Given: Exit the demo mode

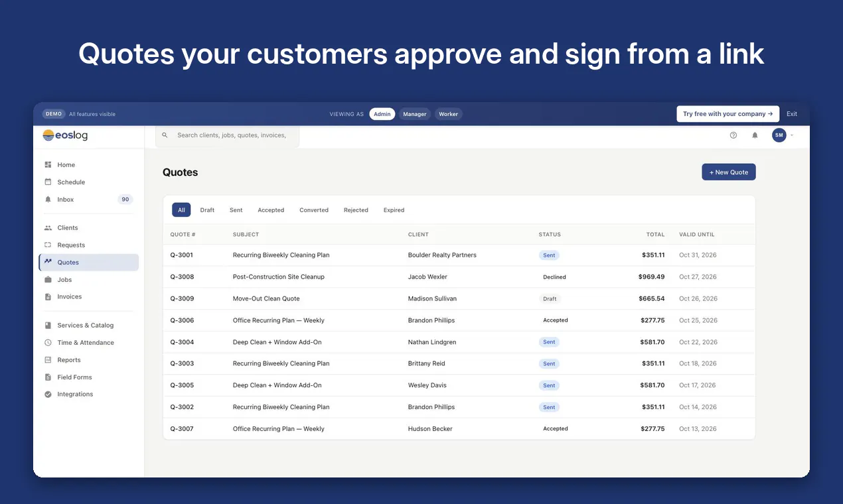Looking at the screenshot, I should click(x=792, y=114).
